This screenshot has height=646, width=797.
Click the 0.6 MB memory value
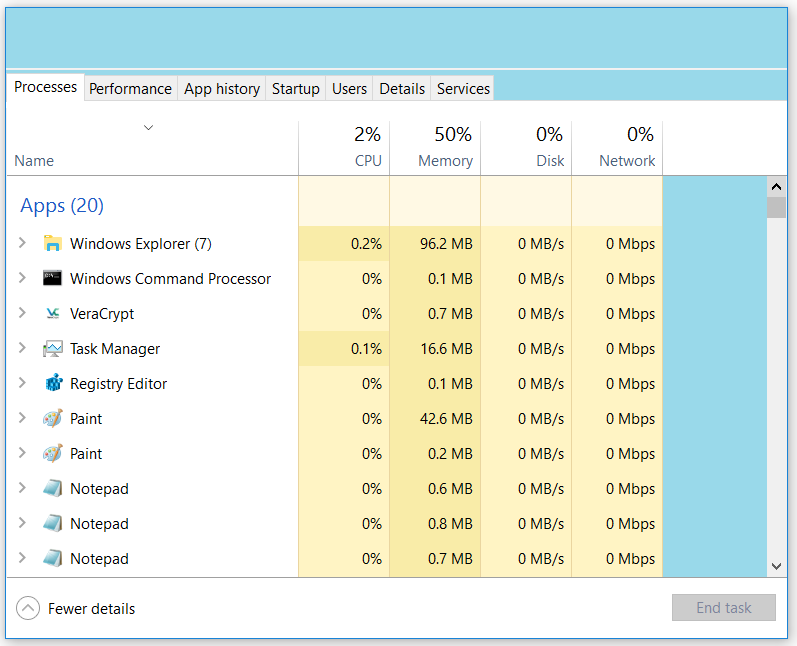[x=450, y=489]
